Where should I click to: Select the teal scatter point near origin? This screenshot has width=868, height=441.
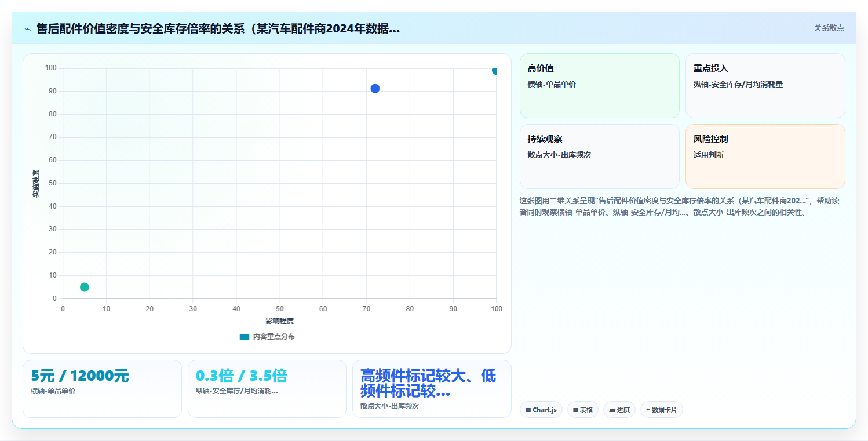tap(85, 287)
